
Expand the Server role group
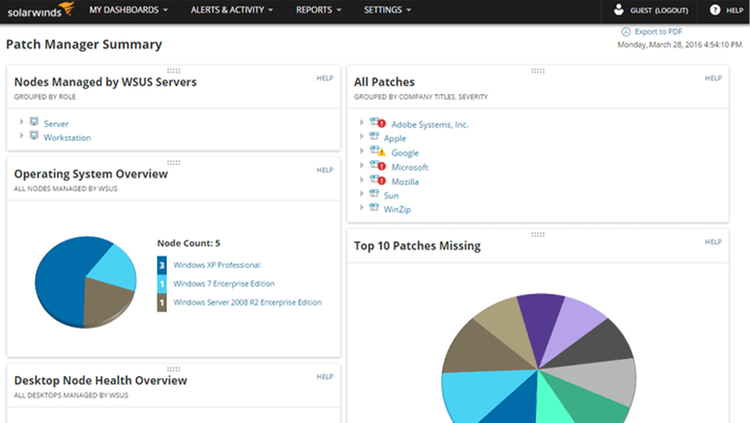pos(21,122)
